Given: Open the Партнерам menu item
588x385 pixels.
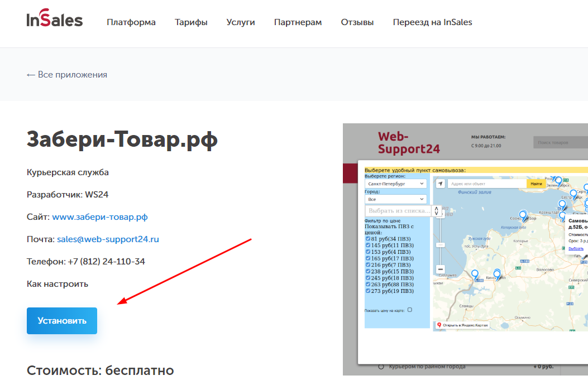Looking at the screenshot, I should pos(298,22).
